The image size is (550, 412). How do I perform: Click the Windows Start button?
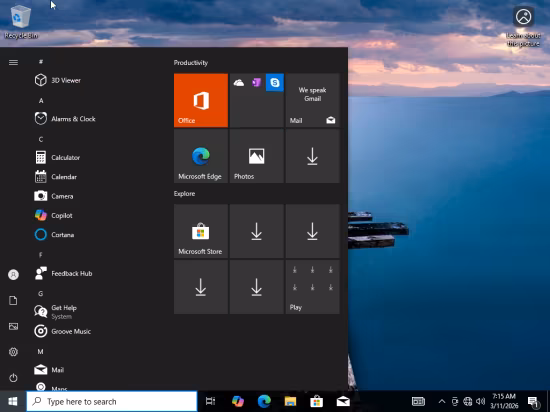pos(13,401)
